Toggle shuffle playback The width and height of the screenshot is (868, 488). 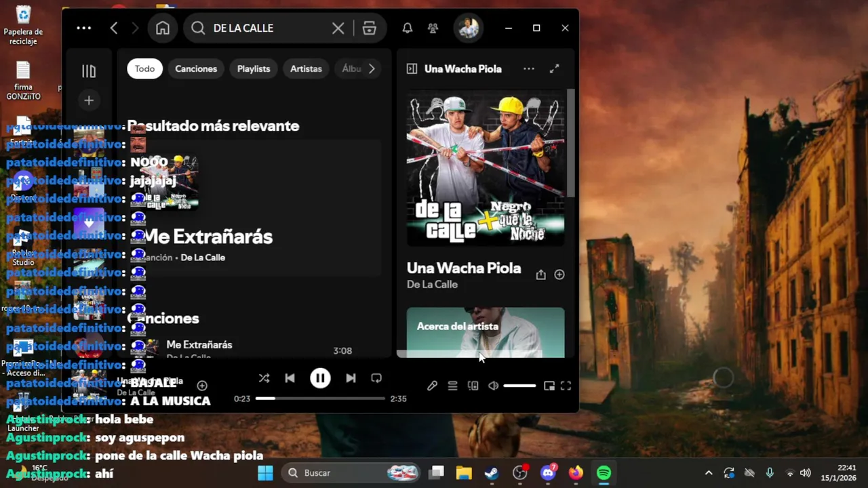[264, 378]
